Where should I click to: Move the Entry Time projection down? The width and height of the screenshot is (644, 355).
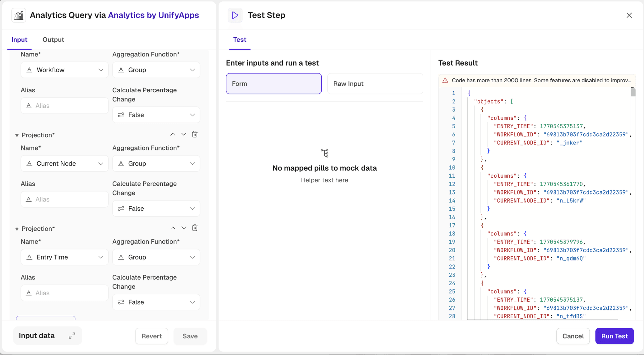tap(184, 228)
